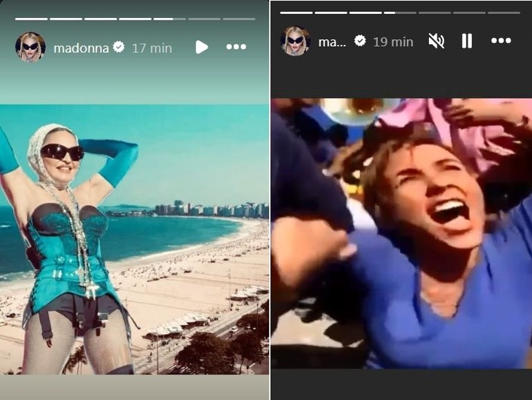532x400 pixels.
Task: Open the truncated 'ma...' username, right story
Action: click(x=332, y=42)
